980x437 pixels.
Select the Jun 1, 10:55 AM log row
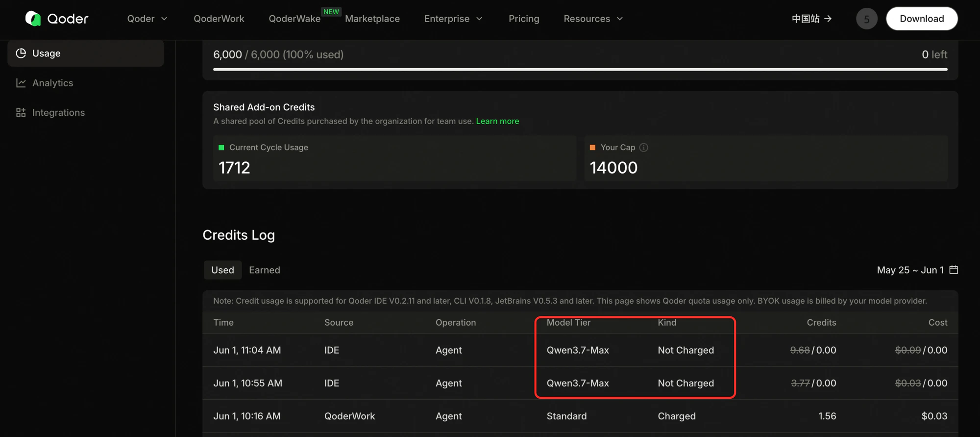(580, 383)
